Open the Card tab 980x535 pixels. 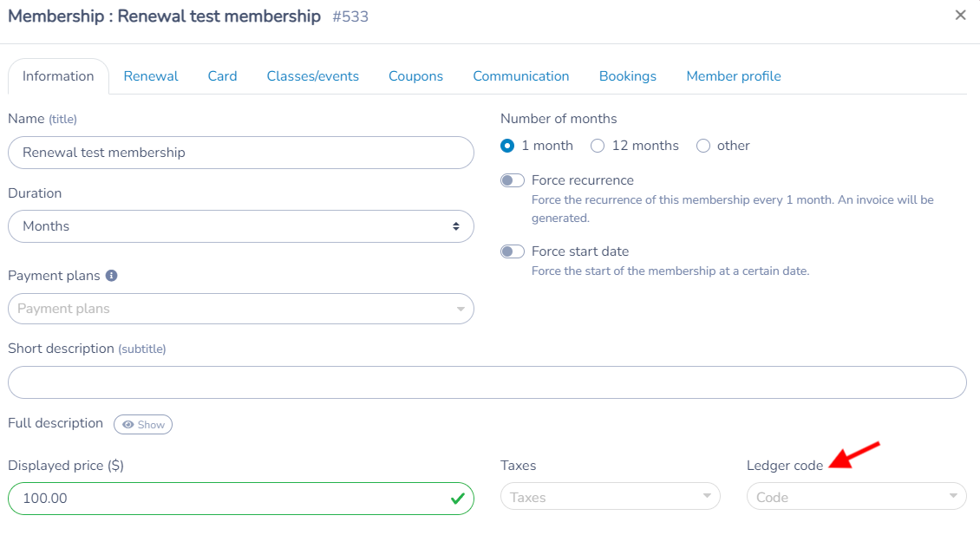pos(223,76)
